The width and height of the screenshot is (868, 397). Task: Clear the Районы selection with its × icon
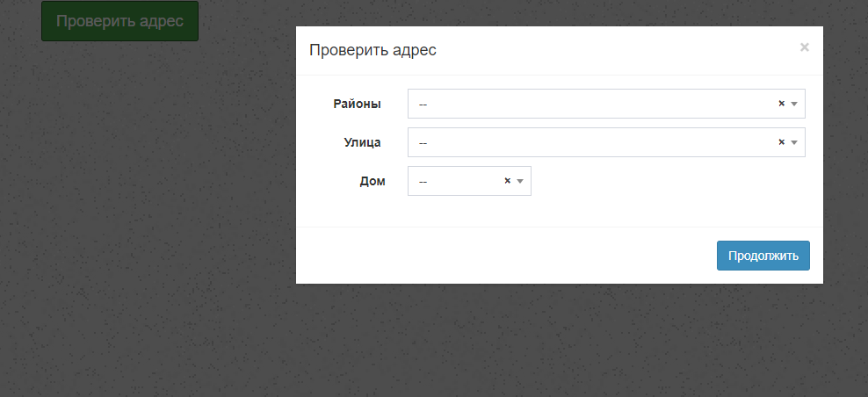pyautogui.click(x=781, y=104)
